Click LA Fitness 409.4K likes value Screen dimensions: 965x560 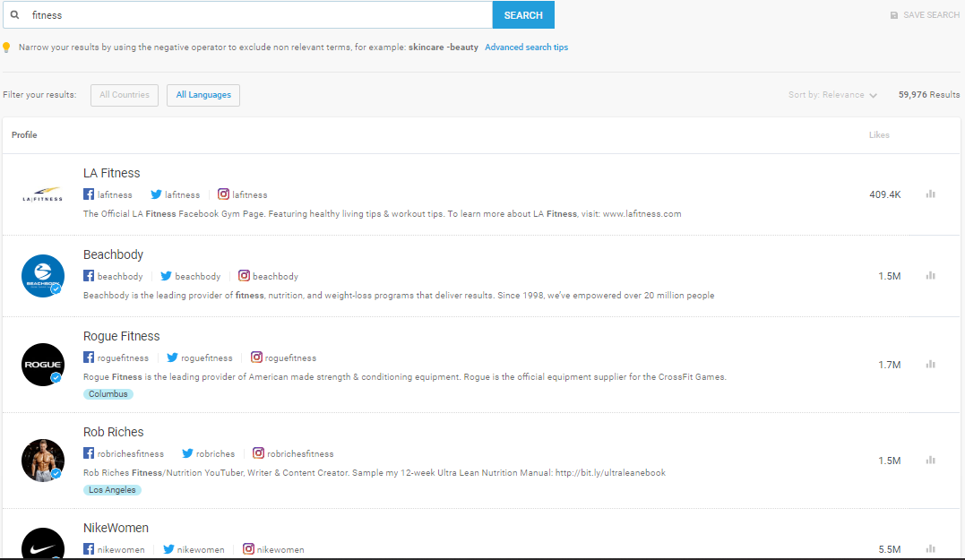(x=885, y=194)
